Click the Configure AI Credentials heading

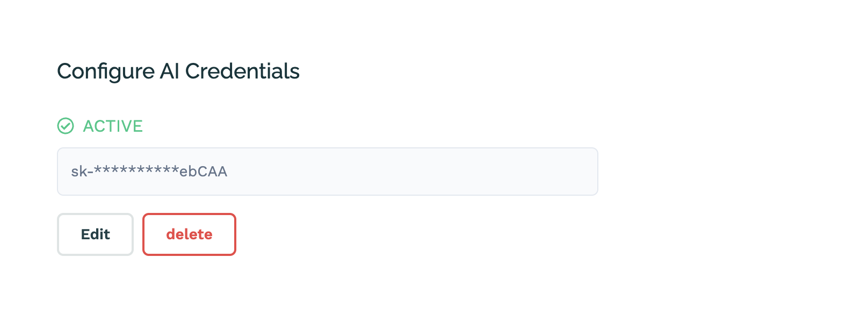[178, 72]
